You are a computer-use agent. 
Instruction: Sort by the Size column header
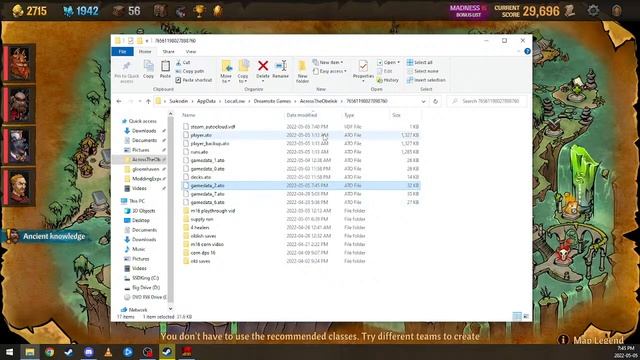pyautogui.click(x=396, y=115)
